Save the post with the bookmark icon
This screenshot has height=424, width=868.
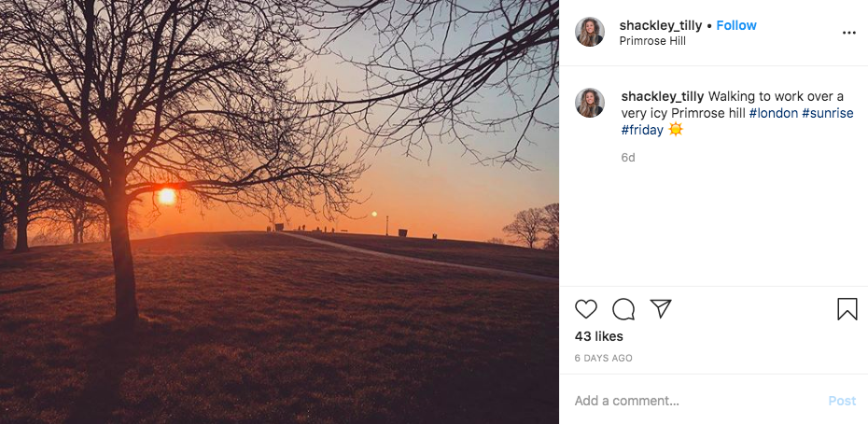[x=847, y=309]
